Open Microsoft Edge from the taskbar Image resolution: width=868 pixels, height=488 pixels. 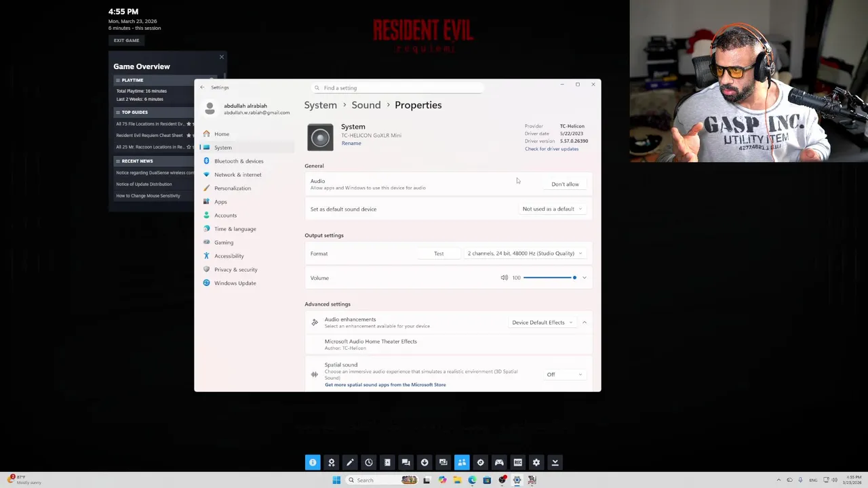pyautogui.click(x=472, y=480)
